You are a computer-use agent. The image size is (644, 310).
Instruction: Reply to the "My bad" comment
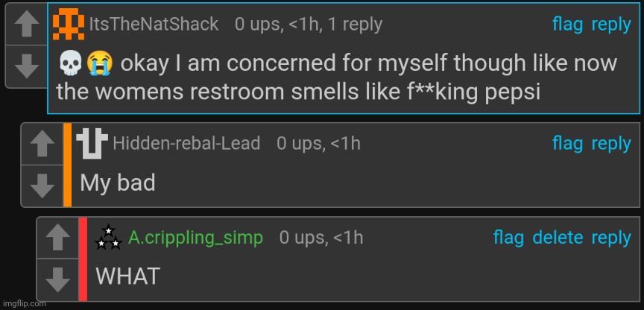pos(611,144)
